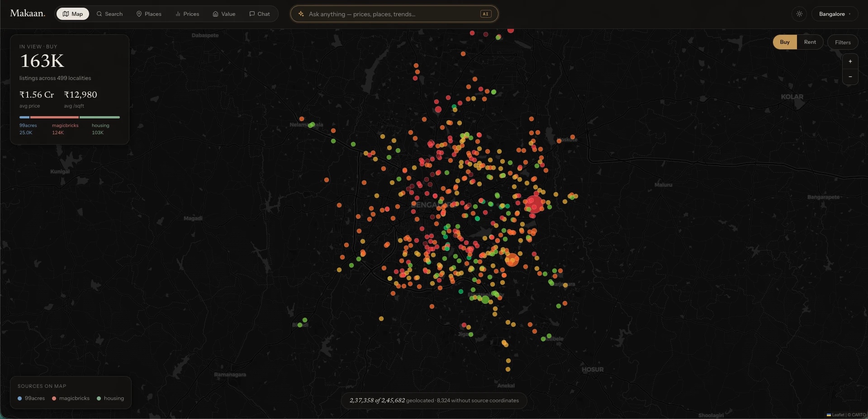Screen dimensions: 868x419
Task: Select the Buy listings toggle
Action: pos(785,42)
